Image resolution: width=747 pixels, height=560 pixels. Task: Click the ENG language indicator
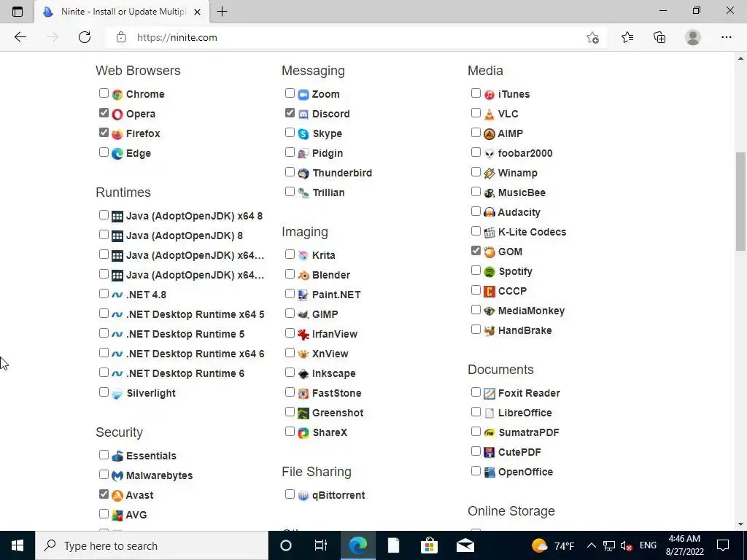point(648,545)
